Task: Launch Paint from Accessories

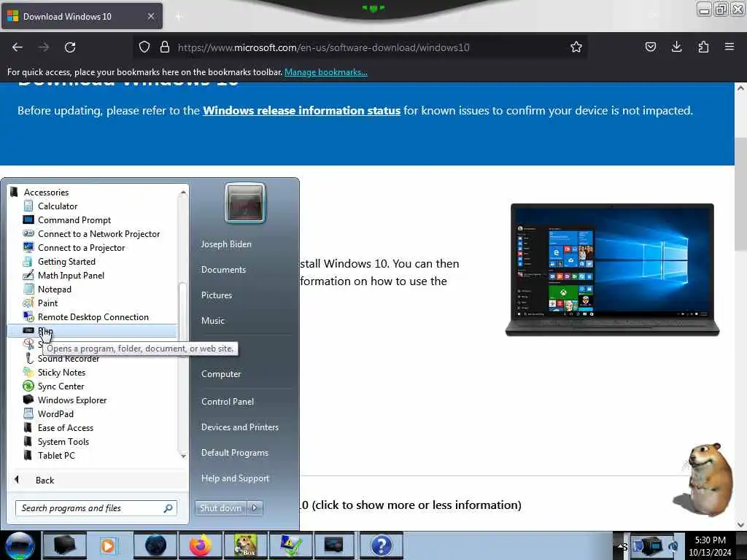Action: [47, 303]
